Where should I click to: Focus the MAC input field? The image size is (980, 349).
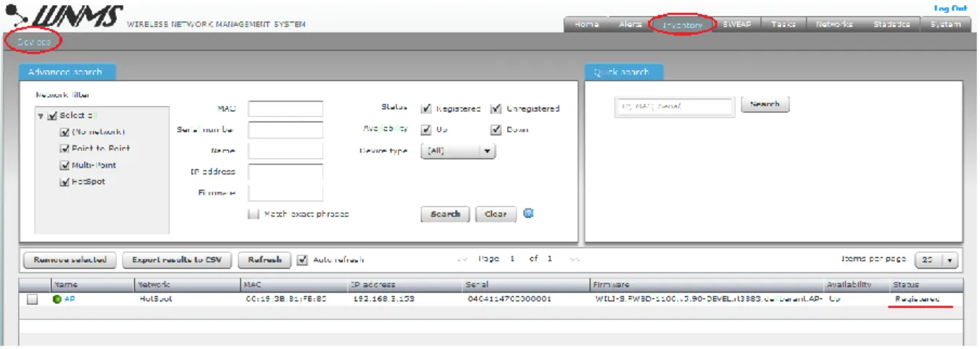(285, 109)
